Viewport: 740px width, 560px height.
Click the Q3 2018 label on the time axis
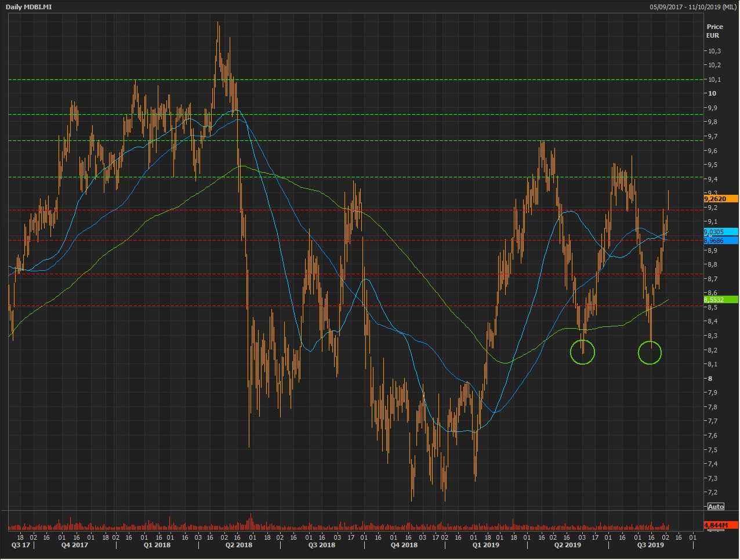point(321,545)
